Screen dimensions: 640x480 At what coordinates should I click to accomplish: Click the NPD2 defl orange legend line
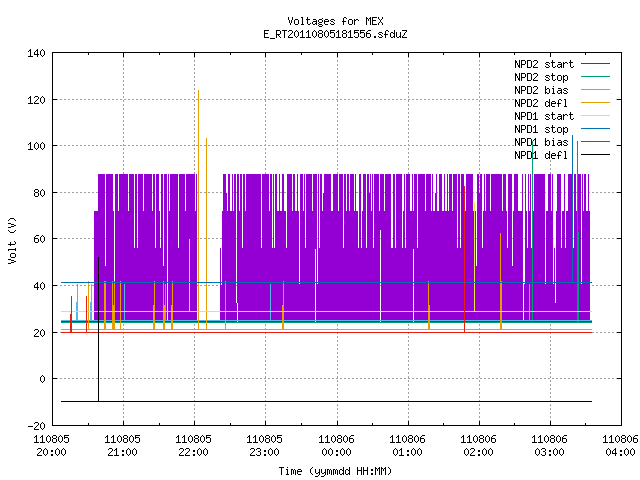(x=595, y=103)
